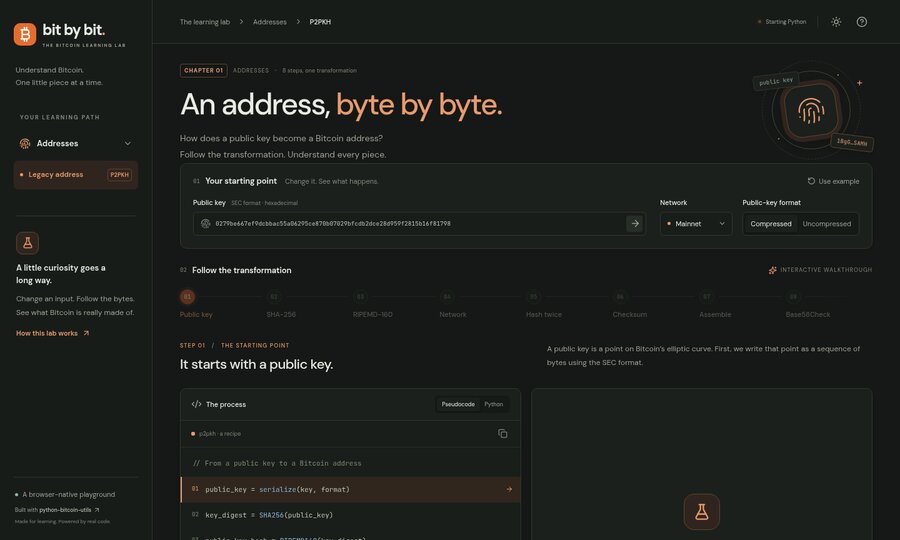
Task: Submit the public key with the arrow button
Action: (x=634, y=224)
